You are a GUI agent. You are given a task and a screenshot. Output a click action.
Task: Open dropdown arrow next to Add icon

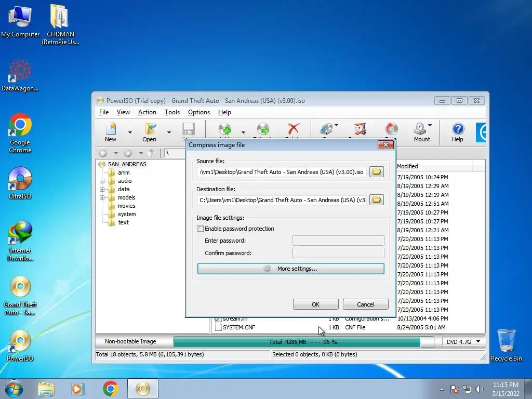coord(243,132)
